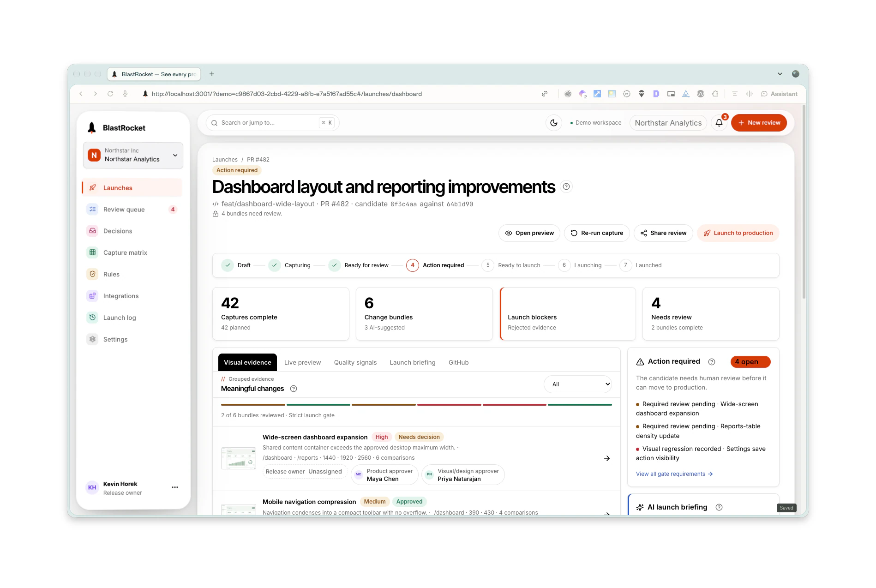Screen dimensions: 876x588
Task: Open help icon beside Action required
Action: tap(712, 362)
